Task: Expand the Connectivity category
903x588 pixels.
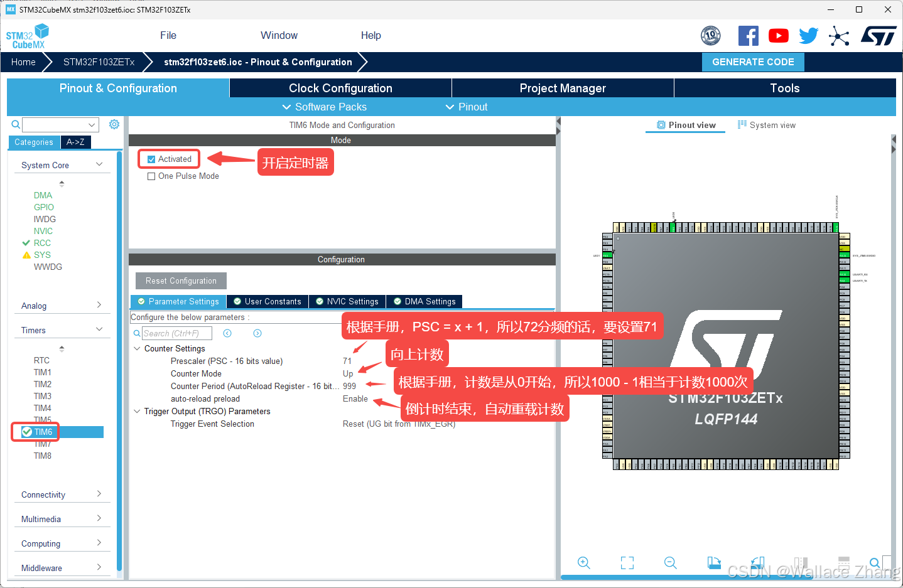Action: (x=99, y=494)
